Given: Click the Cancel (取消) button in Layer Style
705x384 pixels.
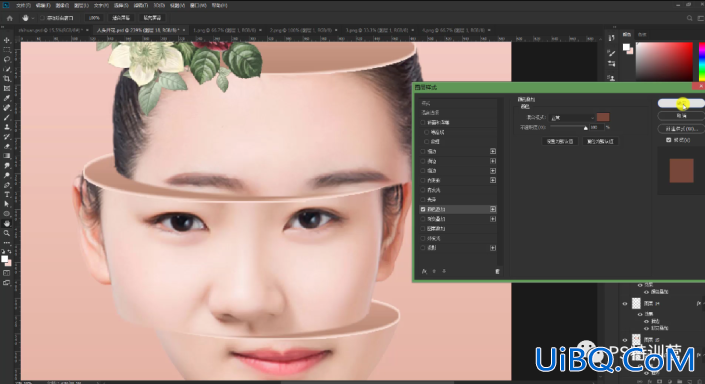Looking at the screenshot, I should [681, 116].
